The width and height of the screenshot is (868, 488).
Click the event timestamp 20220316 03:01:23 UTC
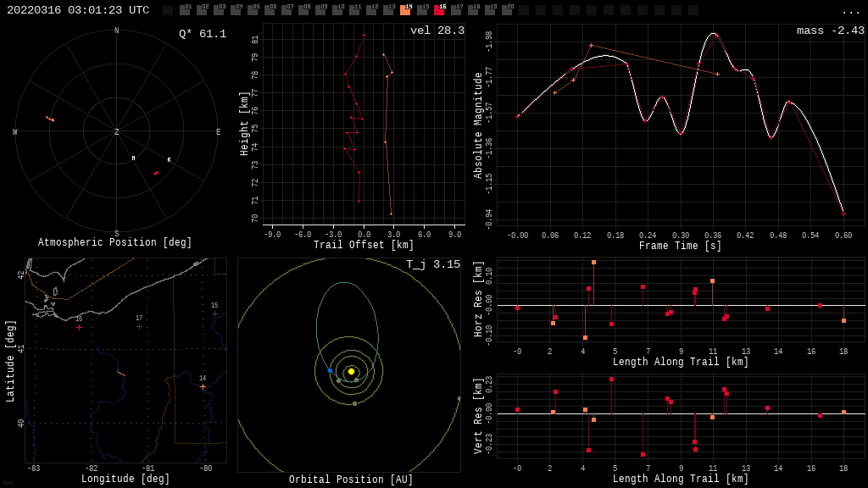(78, 10)
